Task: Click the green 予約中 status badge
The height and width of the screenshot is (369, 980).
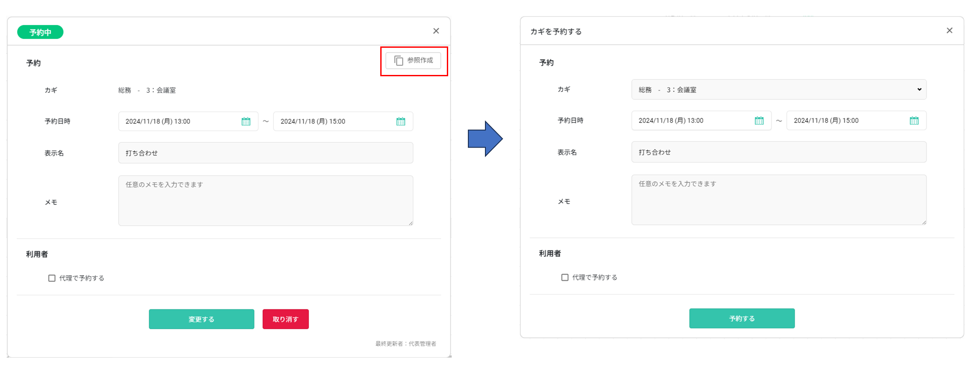Action: 40,32
